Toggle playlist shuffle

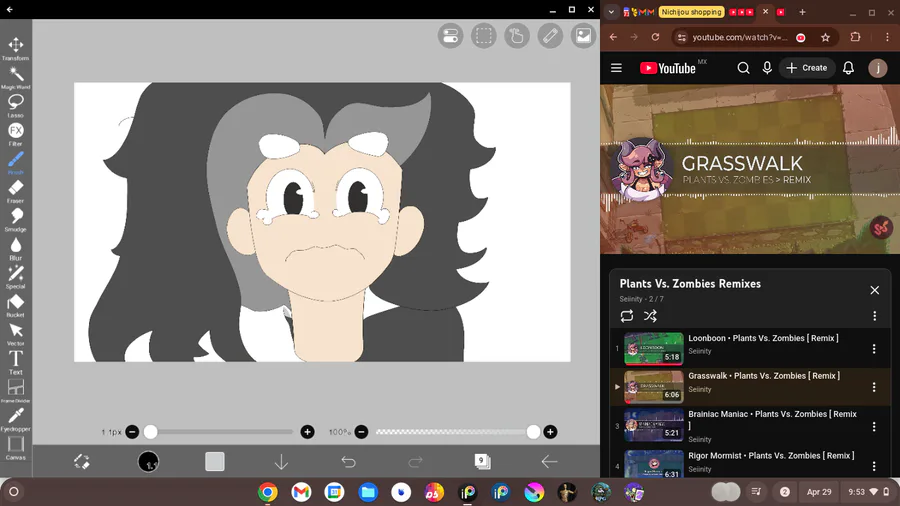click(650, 316)
